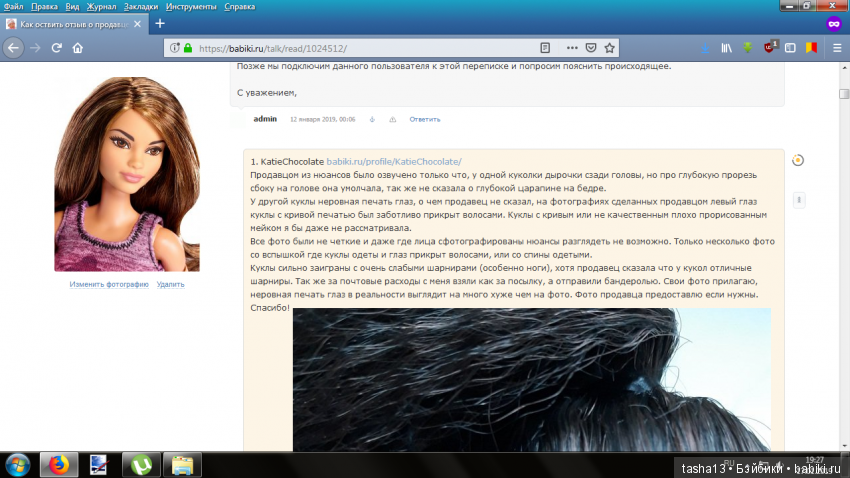Click the green padlock site security icon
This screenshot has height=478, width=850.
tap(187, 47)
